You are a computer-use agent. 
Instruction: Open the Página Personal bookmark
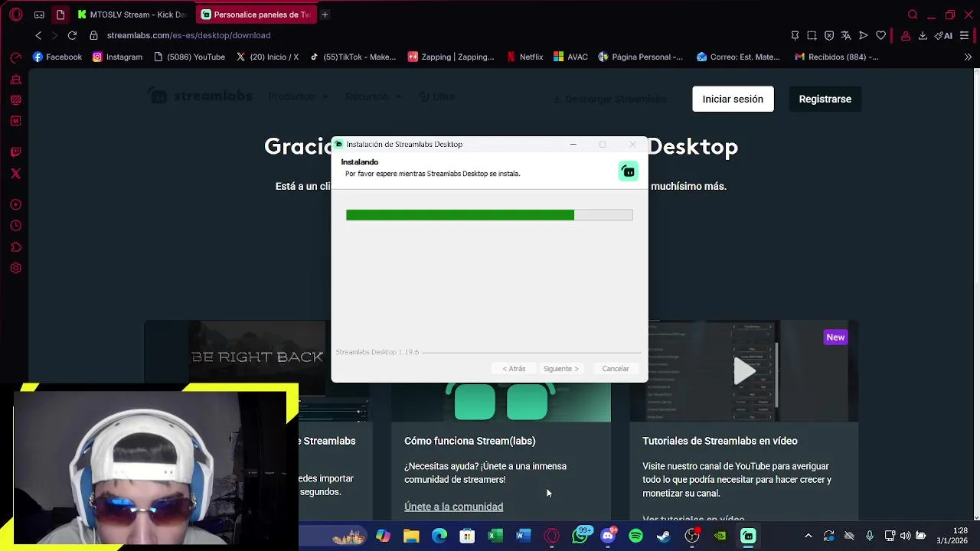(x=641, y=57)
